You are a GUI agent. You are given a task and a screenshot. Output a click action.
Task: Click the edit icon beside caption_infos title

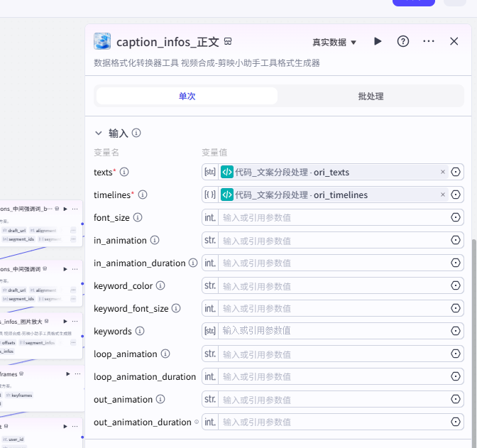click(228, 42)
